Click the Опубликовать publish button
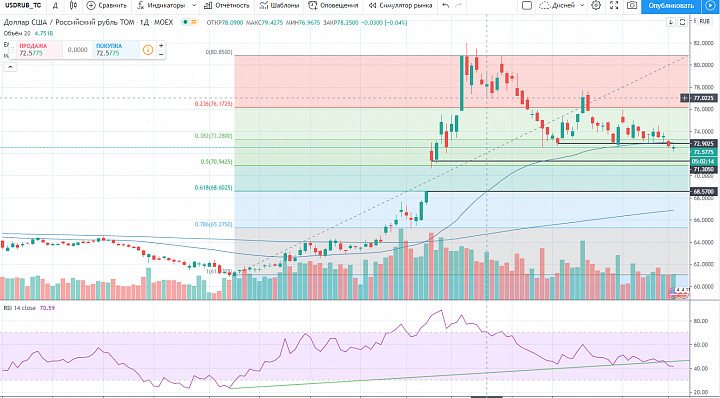Image resolution: width=720 pixels, height=398 pixels. [x=671, y=6]
